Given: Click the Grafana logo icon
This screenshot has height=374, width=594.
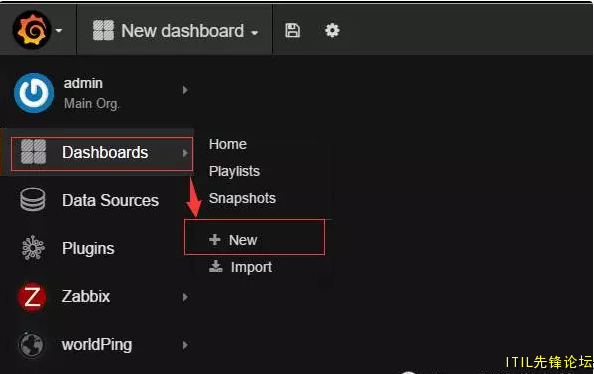Looking at the screenshot, I should click(32, 30).
